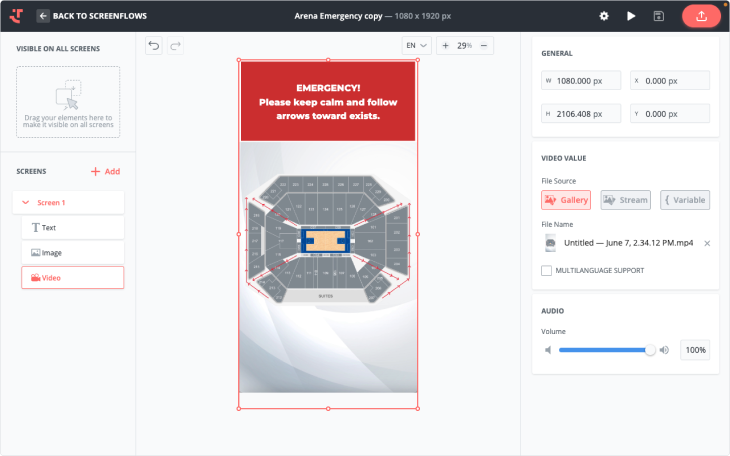Click the Y position field
The image size is (730, 456).
coord(670,114)
